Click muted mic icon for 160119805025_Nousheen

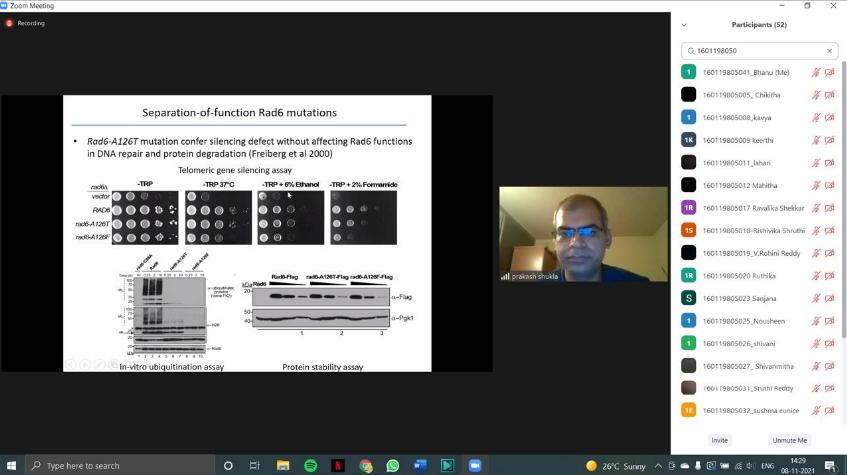[x=816, y=321]
